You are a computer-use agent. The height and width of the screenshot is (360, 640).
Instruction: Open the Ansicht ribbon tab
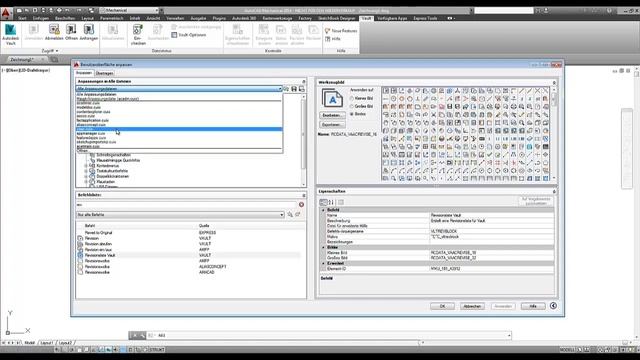[x=153, y=18]
